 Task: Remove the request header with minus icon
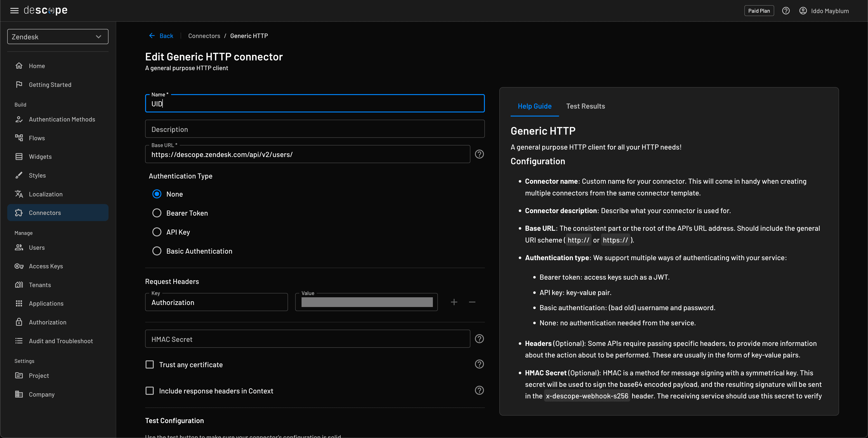pyautogui.click(x=472, y=302)
